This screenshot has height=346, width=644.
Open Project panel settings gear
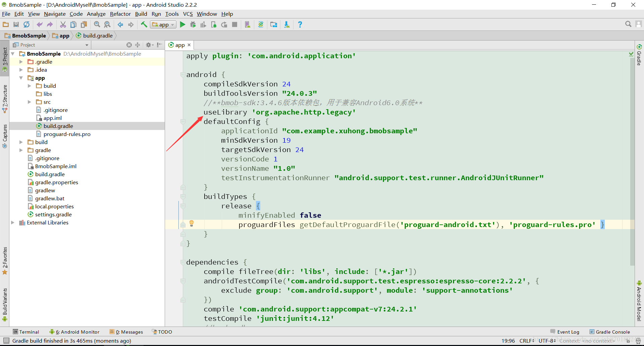pyautogui.click(x=149, y=45)
